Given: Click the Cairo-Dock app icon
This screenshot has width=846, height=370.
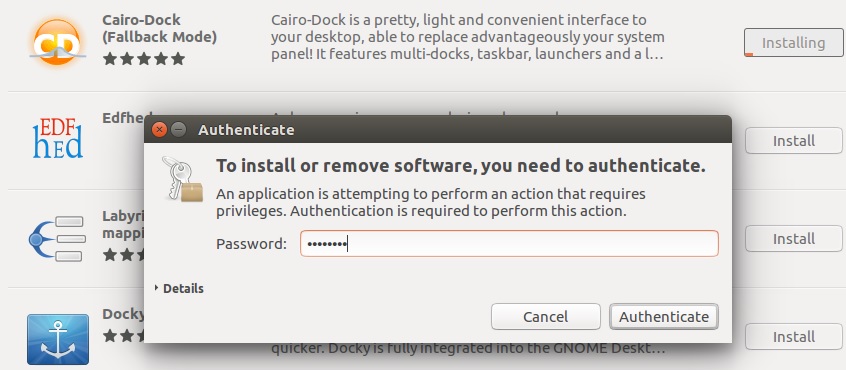Looking at the screenshot, I should (x=57, y=42).
